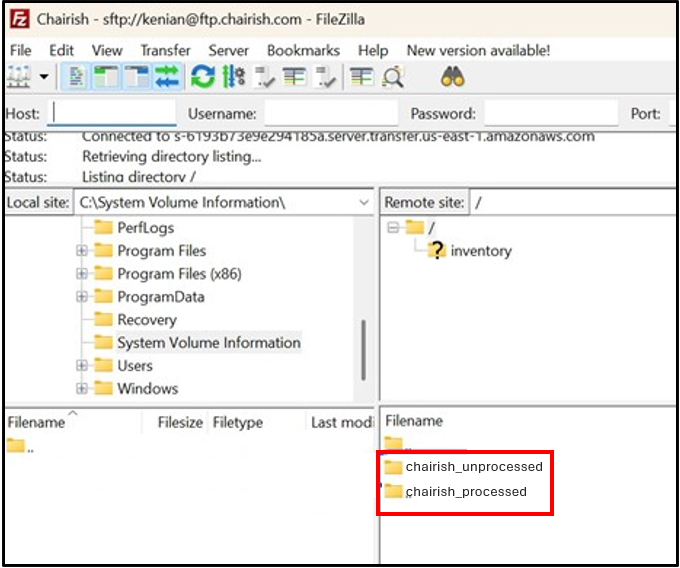Focus the Password input field
The width and height of the screenshot is (680, 568).
pos(551,113)
